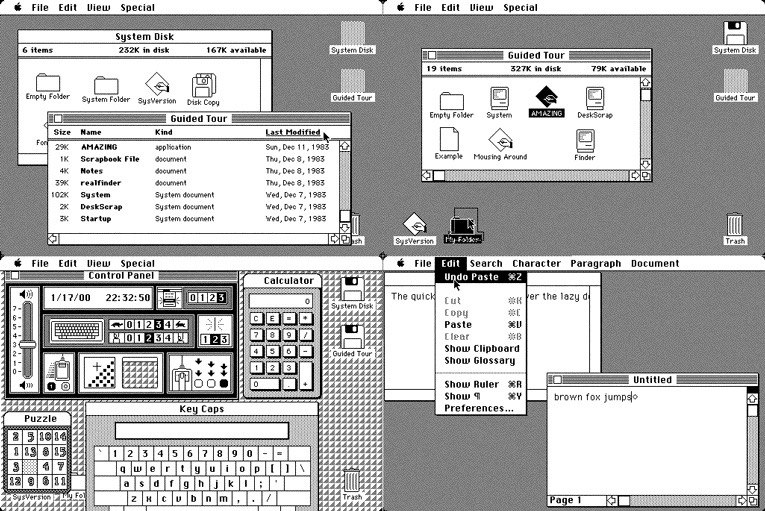The image size is (765, 511).
Task: Set insertion point blink rate to 1
Action: (205, 340)
